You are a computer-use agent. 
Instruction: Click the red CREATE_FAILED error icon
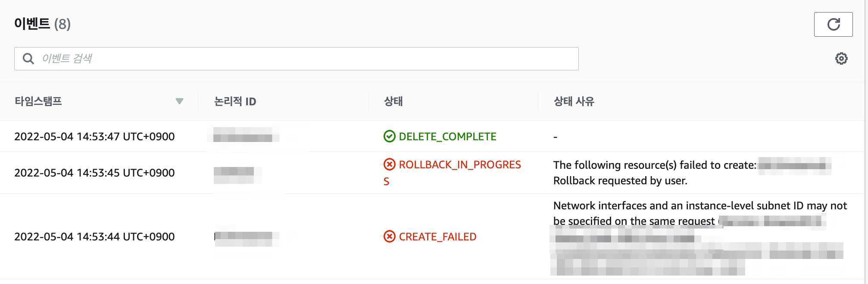(389, 237)
